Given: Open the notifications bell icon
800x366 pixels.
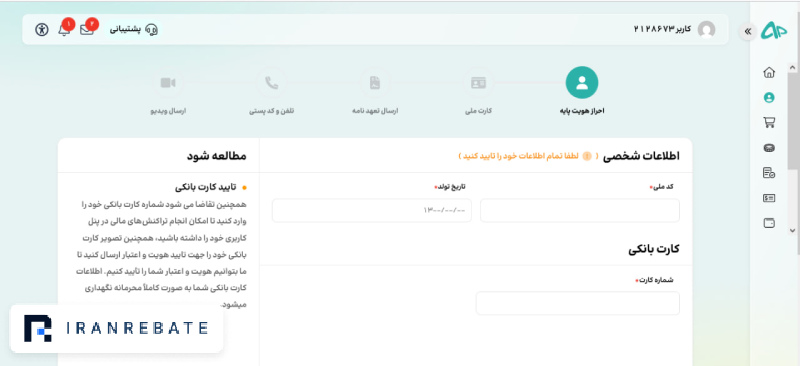Looking at the screenshot, I should coord(64,30).
